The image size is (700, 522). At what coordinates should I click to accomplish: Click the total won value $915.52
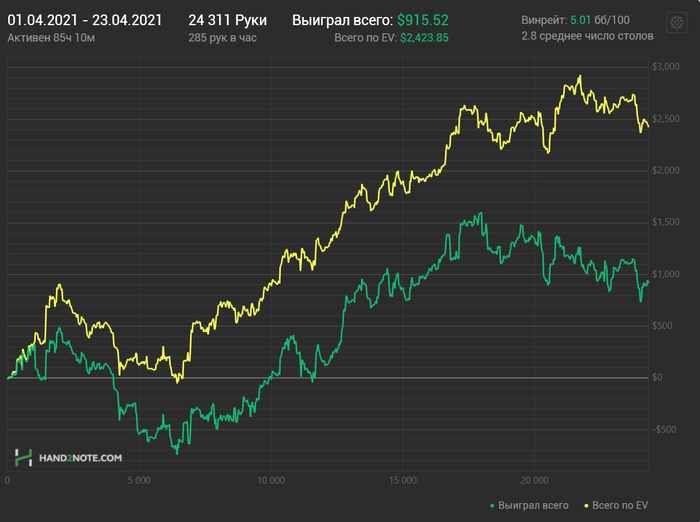[422, 20]
